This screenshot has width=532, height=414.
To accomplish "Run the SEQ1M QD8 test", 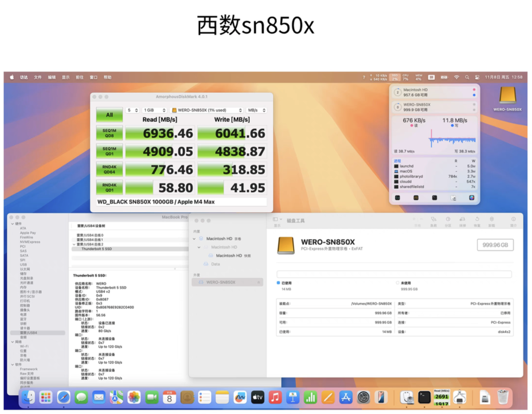I will (109, 133).
